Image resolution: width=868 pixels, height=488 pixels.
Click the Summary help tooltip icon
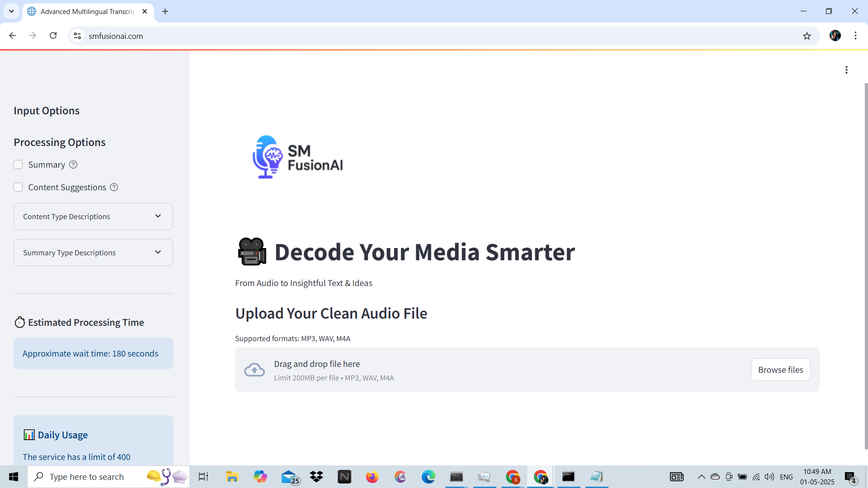(73, 165)
